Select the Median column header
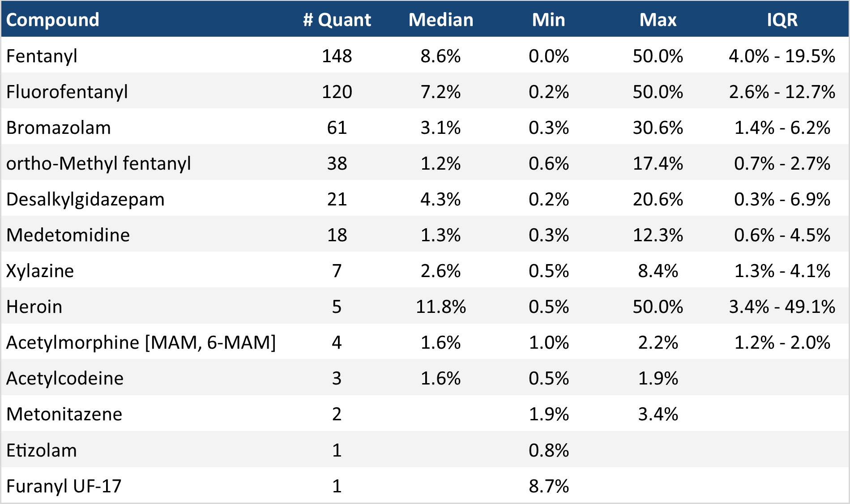The width and height of the screenshot is (850, 504). pyautogui.click(x=441, y=20)
